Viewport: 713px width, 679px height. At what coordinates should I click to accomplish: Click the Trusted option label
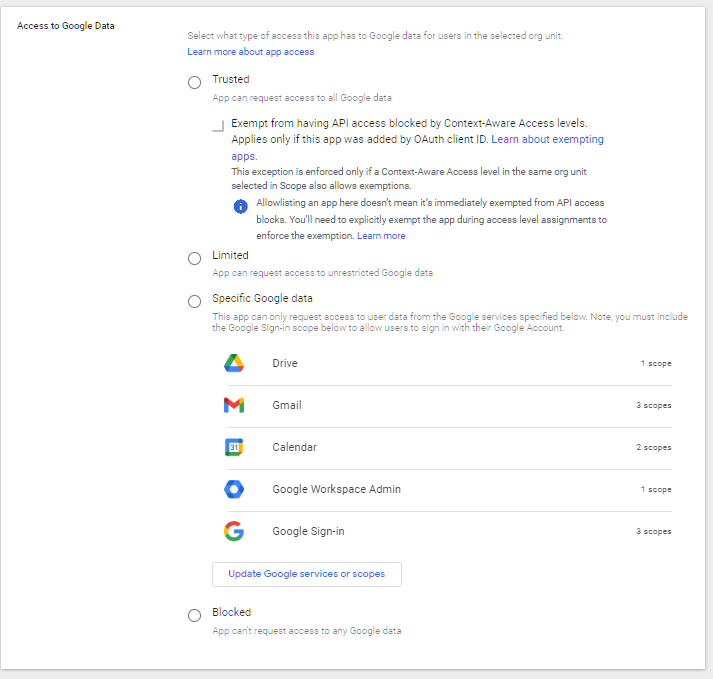tap(231, 79)
